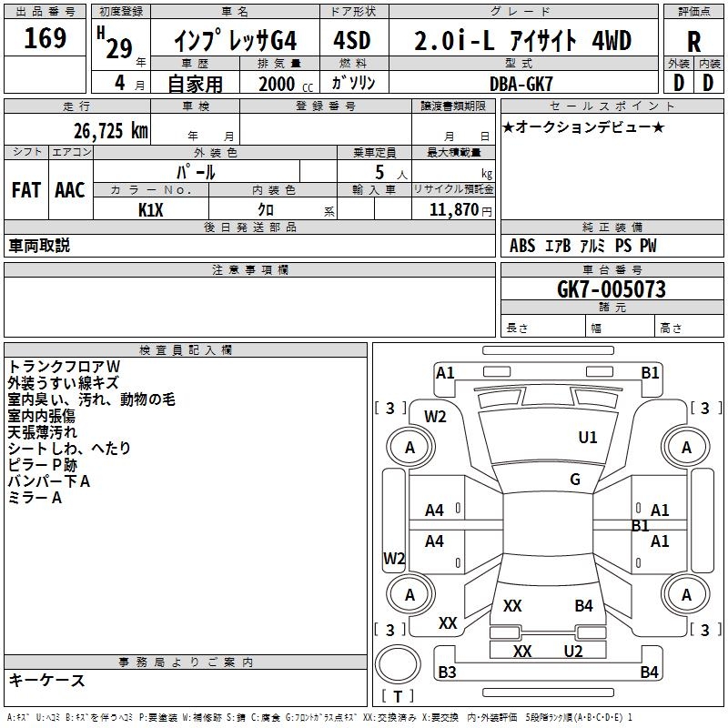
Task: Click note 室内臭い、汚れ、動物の毛
Action: point(92,399)
